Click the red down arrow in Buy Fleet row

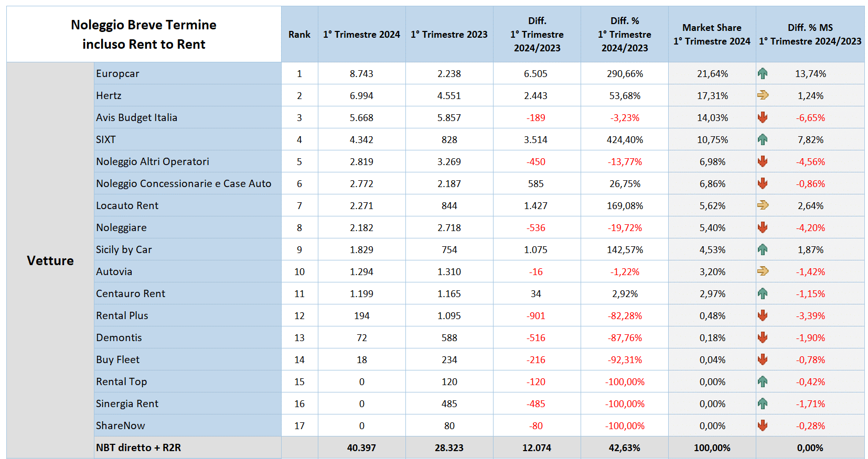click(763, 360)
